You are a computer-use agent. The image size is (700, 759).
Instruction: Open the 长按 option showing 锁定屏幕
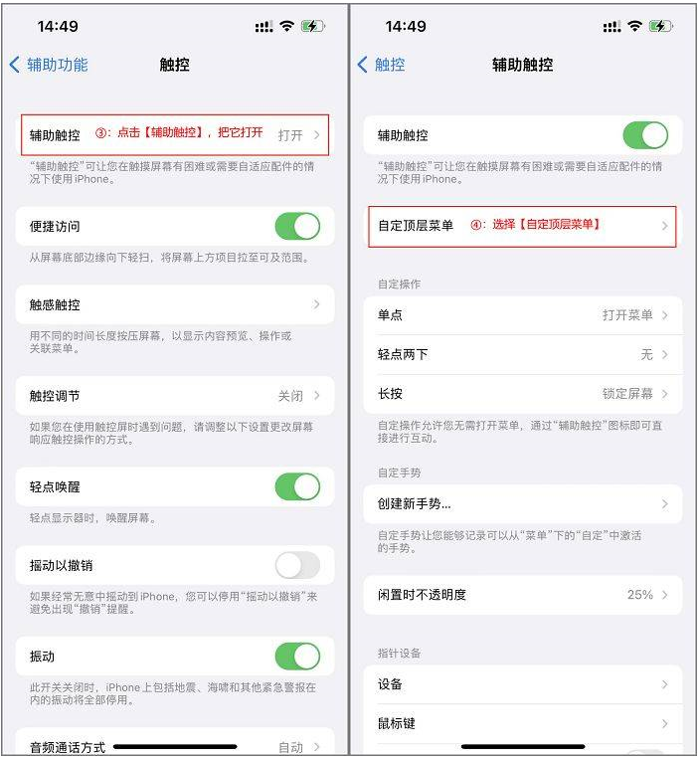(523, 394)
